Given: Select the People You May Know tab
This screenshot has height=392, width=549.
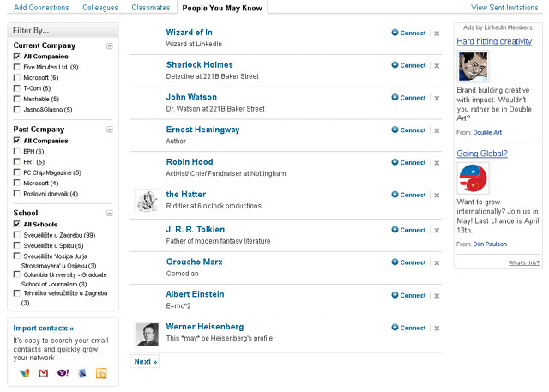Looking at the screenshot, I should point(222,8).
